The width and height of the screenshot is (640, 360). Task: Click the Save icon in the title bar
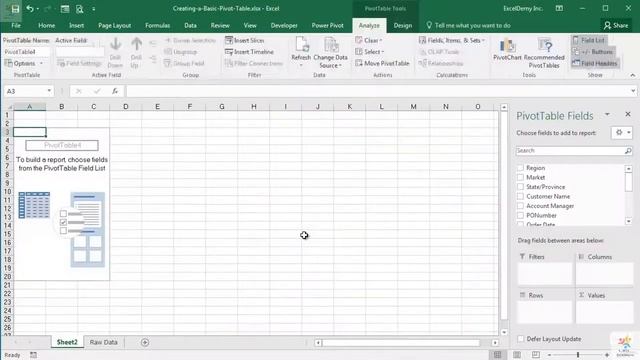(15, 9)
